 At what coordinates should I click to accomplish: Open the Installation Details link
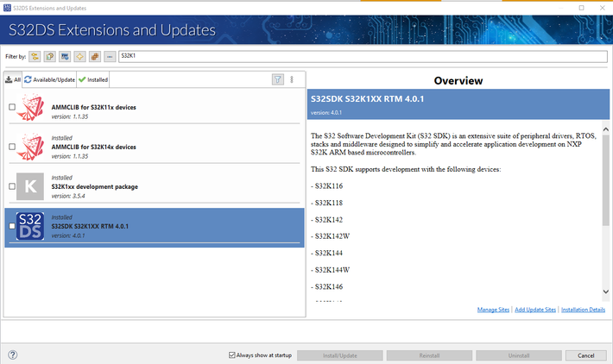(x=584, y=310)
